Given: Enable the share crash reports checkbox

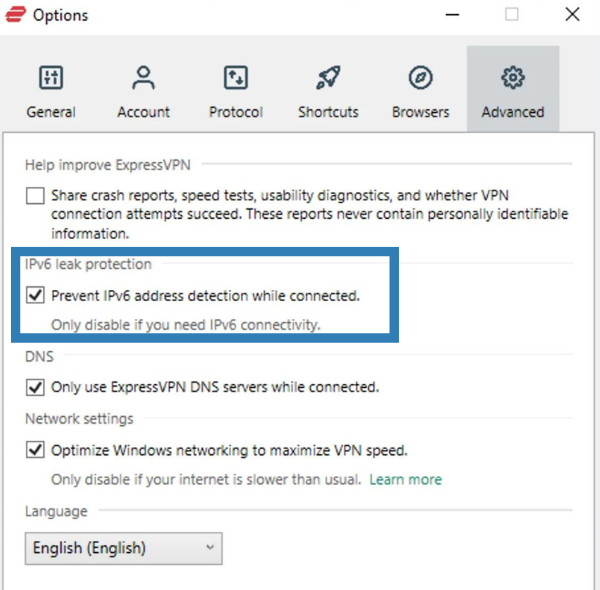Looking at the screenshot, I should [x=36, y=196].
